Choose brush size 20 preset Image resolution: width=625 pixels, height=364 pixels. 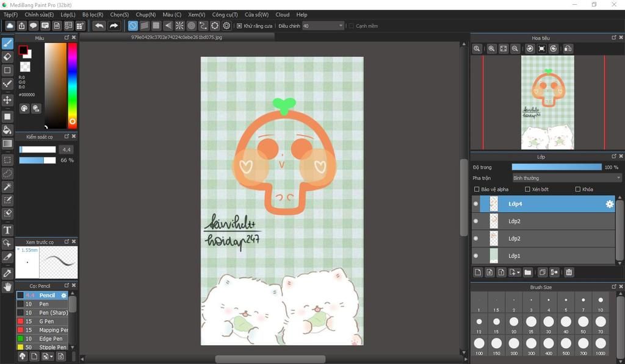click(514, 324)
